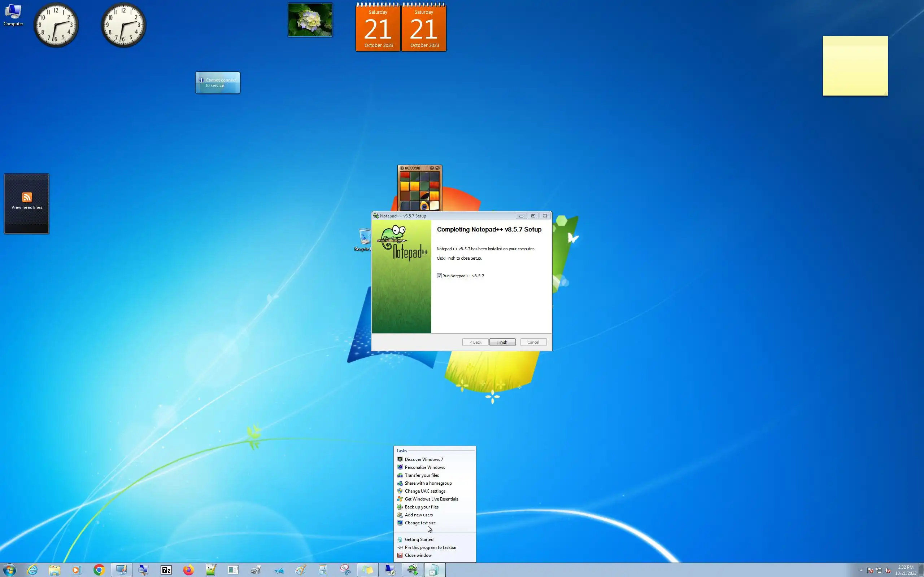Click Close window in the jump list
924x577 pixels.
click(x=418, y=555)
